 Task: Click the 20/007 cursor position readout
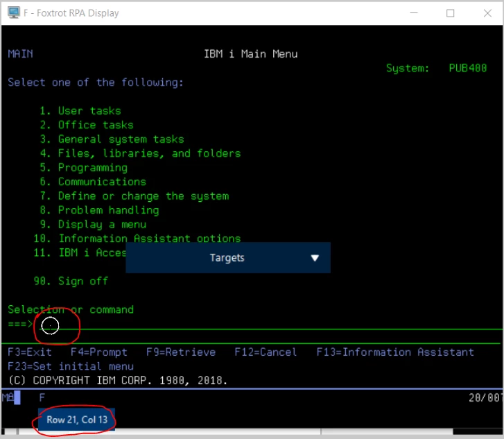tap(485, 398)
